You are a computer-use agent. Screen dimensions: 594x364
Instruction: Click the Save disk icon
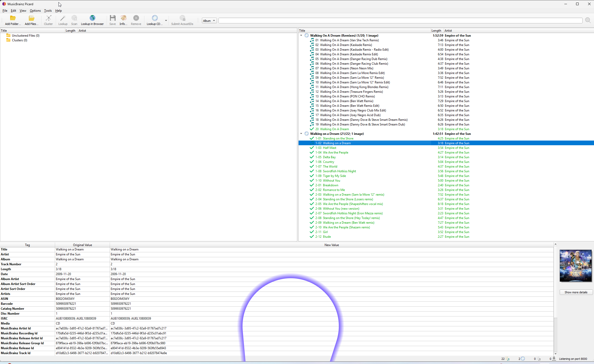113,18
